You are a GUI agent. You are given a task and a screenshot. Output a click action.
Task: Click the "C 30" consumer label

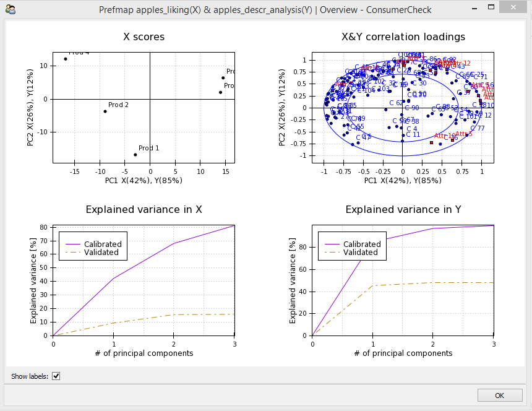(419, 83)
